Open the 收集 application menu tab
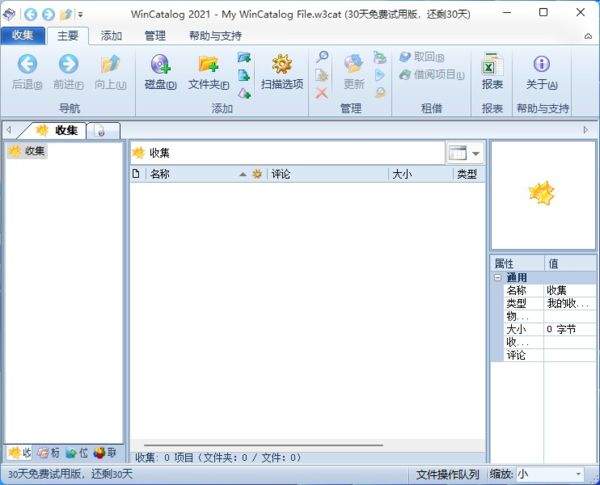 (x=23, y=35)
